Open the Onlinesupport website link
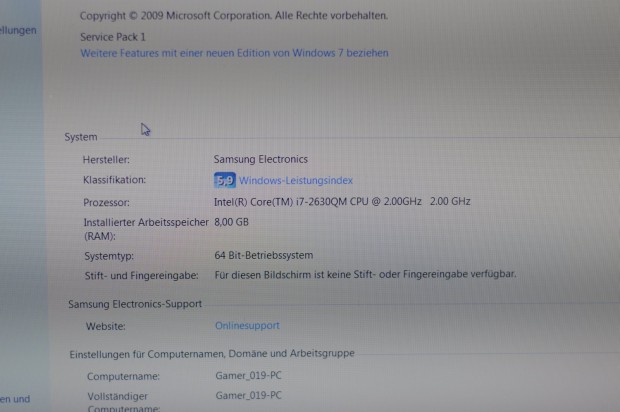Screen dimensions: 620x412 pos(247,325)
